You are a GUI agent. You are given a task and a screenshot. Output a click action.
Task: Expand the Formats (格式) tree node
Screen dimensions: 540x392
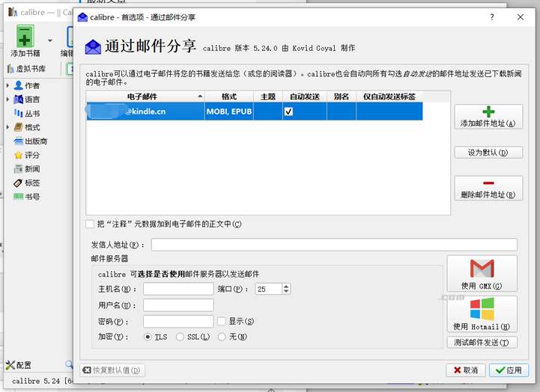click(7, 127)
